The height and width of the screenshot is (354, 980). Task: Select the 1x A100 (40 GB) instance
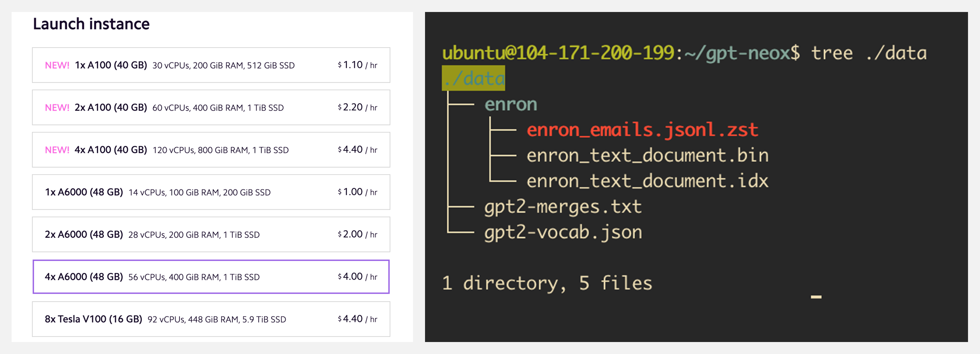click(x=211, y=65)
